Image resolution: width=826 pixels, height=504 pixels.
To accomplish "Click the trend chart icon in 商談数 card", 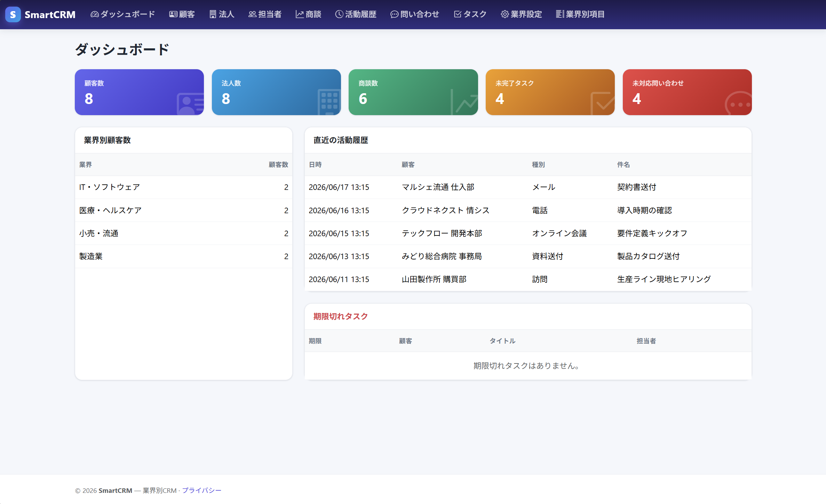I will click(x=464, y=102).
